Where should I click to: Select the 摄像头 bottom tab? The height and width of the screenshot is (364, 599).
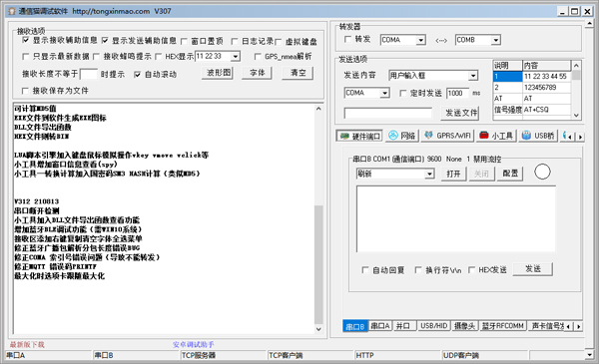[x=464, y=326]
